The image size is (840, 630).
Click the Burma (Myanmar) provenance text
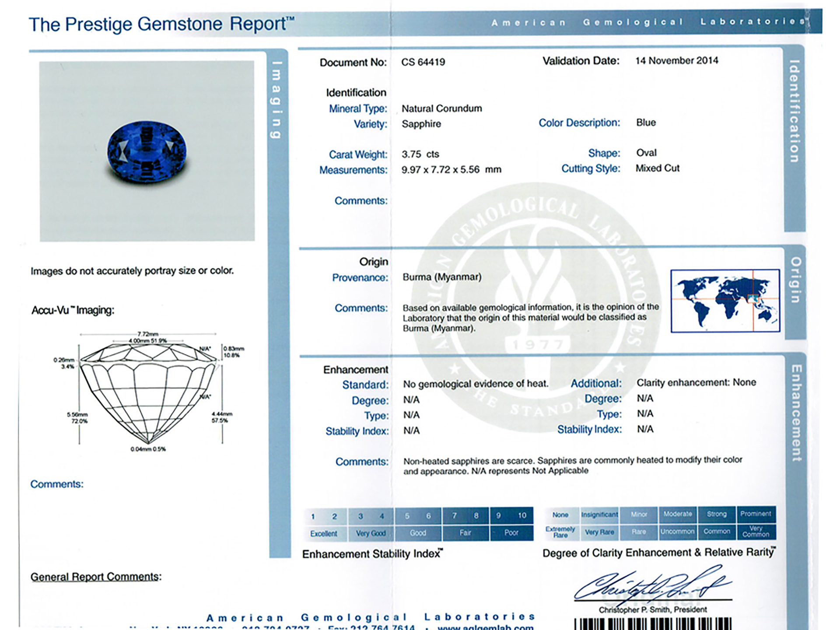[x=442, y=277]
